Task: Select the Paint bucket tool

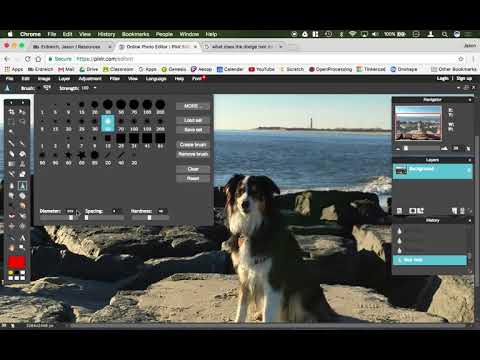Action: click(22, 154)
